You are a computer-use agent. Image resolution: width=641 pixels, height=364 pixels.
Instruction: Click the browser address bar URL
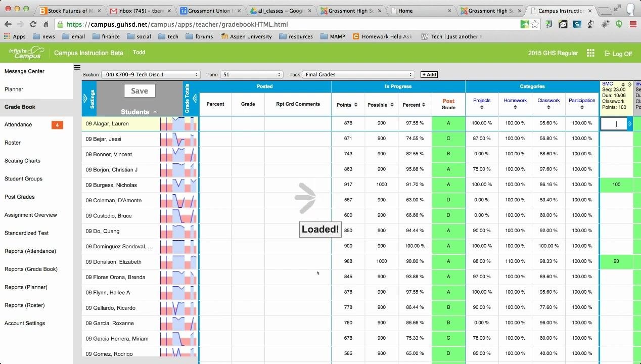coord(177,24)
